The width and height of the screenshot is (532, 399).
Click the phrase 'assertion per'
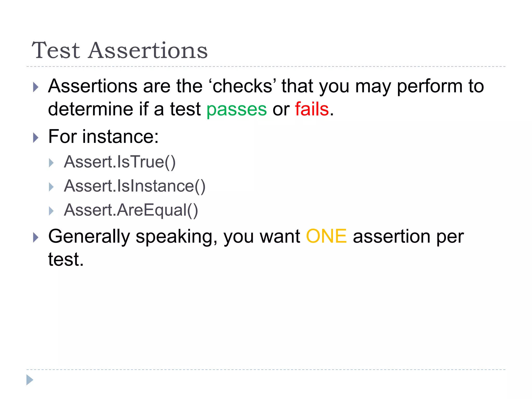tap(408, 237)
